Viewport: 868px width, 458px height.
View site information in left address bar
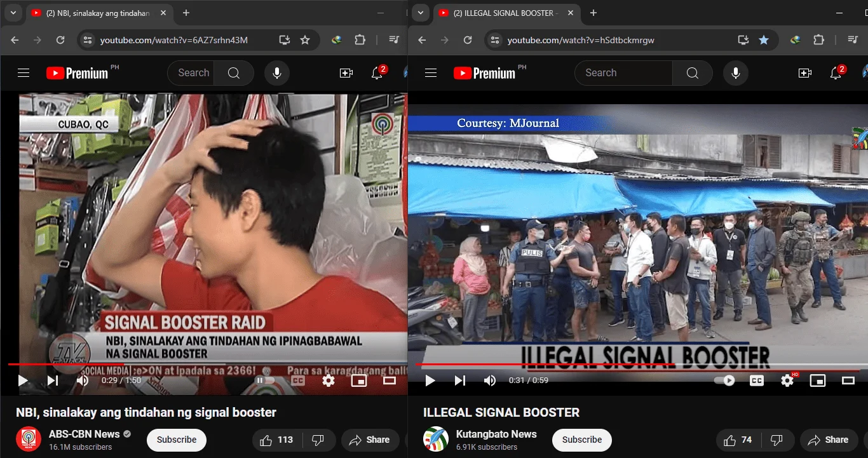(x=87, y=40)
